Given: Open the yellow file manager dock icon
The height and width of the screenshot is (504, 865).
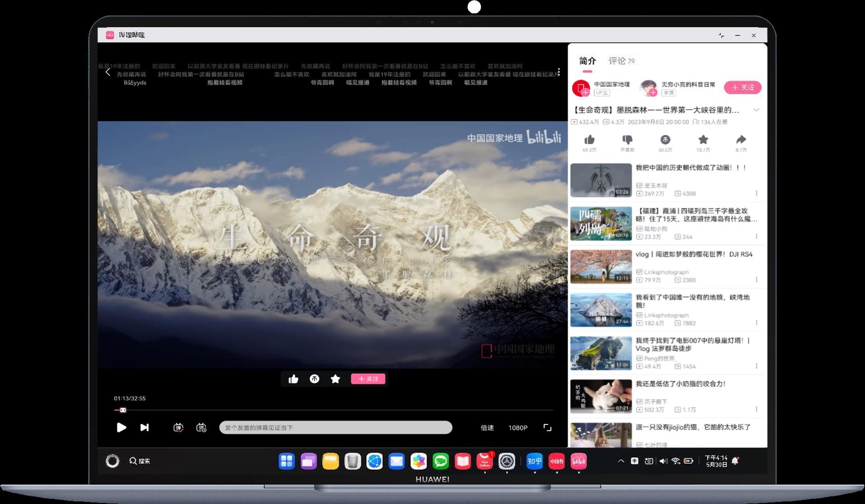Looking at the screenshot, I should click(331, 461).
